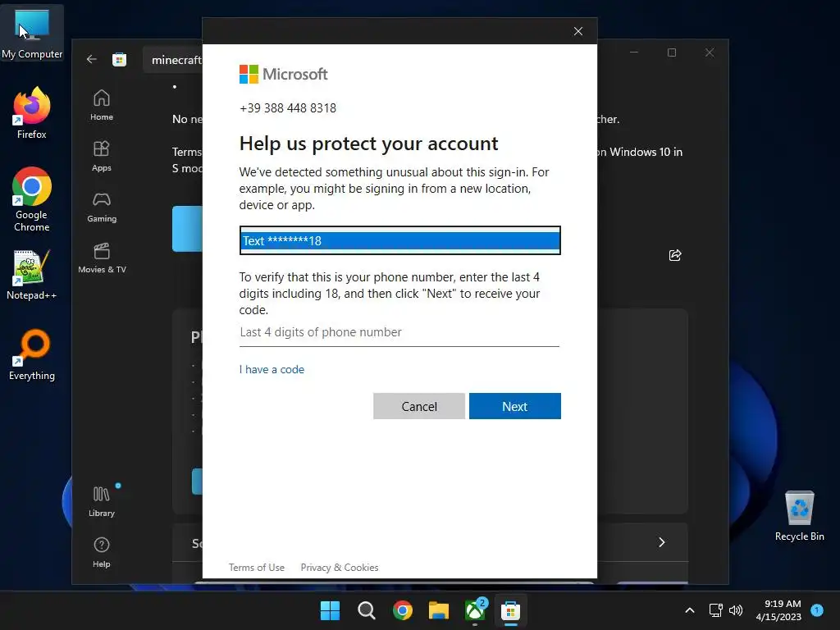Image resolution: width=840 pixels, height=630 pixels.
Task: Click the Cancel button
Action: (419, 406)
